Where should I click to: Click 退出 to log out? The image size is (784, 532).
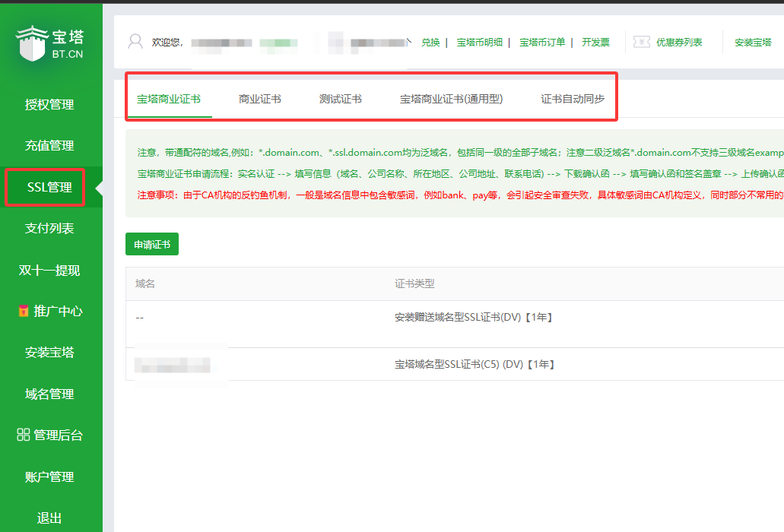tap(49, 516)
